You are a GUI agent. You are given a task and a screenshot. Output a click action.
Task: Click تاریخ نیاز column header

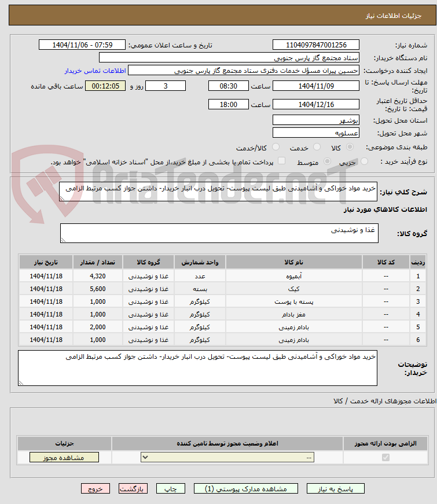[x=46, y=262]
